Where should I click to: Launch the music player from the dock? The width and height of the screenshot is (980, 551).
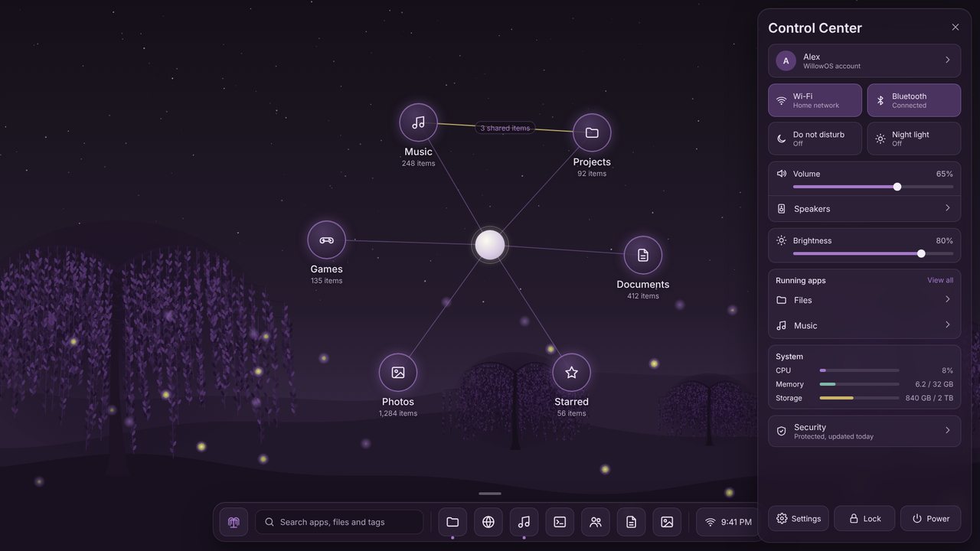coord(524,522)
